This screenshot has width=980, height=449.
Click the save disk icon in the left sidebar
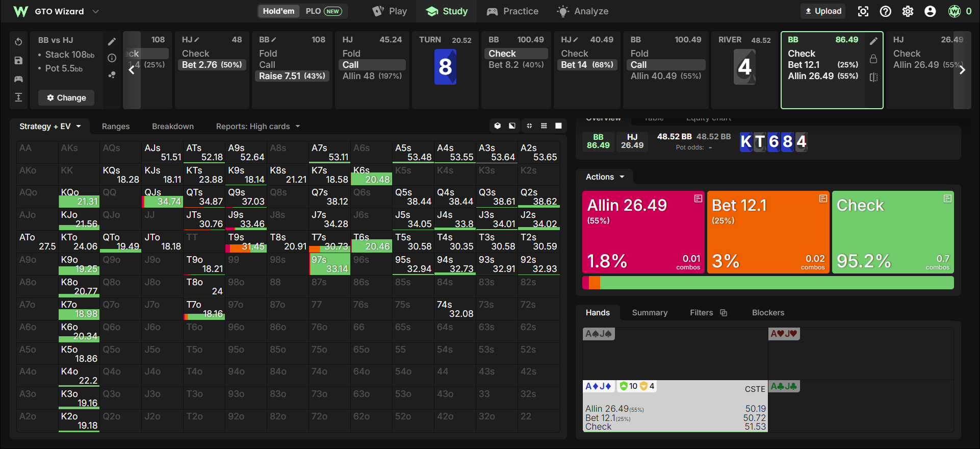(x=18, y=60)
